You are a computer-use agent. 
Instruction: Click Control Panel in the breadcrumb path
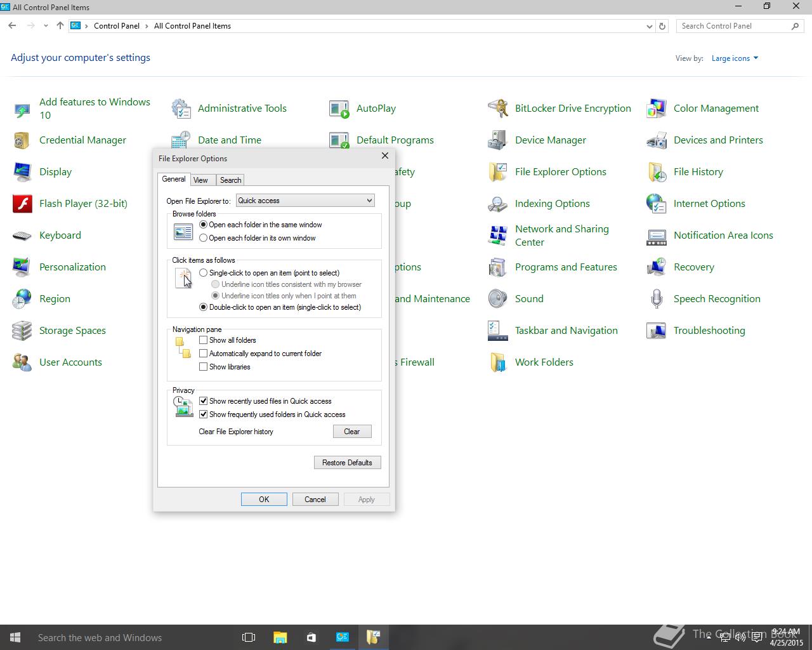[117, 26]
